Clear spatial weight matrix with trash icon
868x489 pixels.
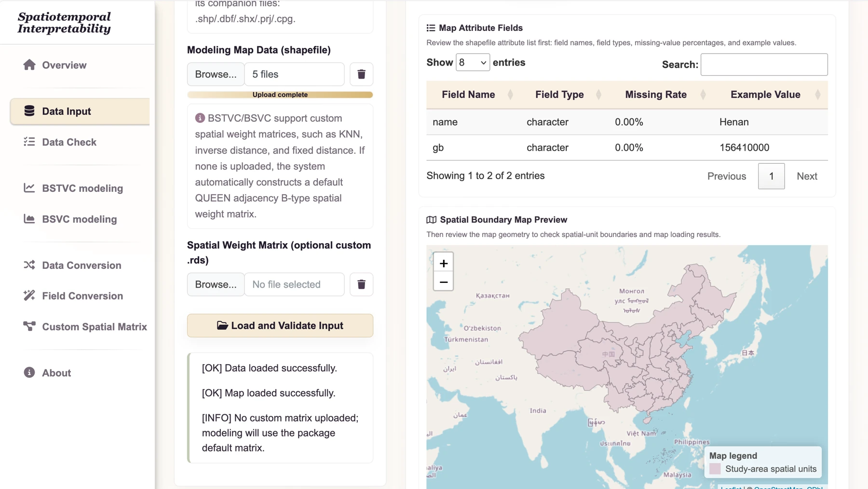[x=361, y=284]
